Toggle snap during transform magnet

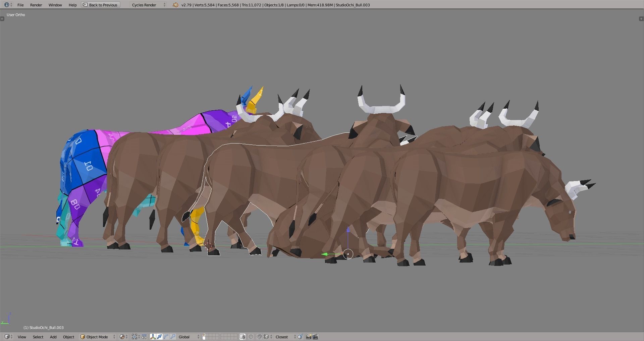(259, 337)
